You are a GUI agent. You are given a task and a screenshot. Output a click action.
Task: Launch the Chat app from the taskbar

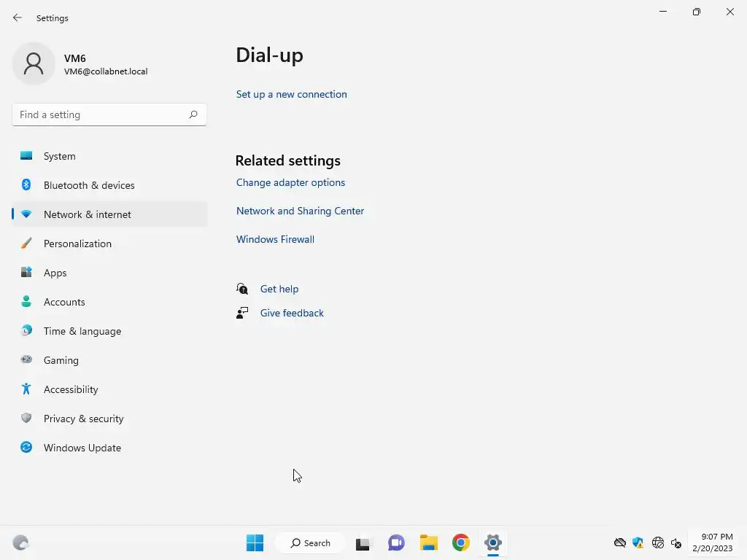[396, 542]
